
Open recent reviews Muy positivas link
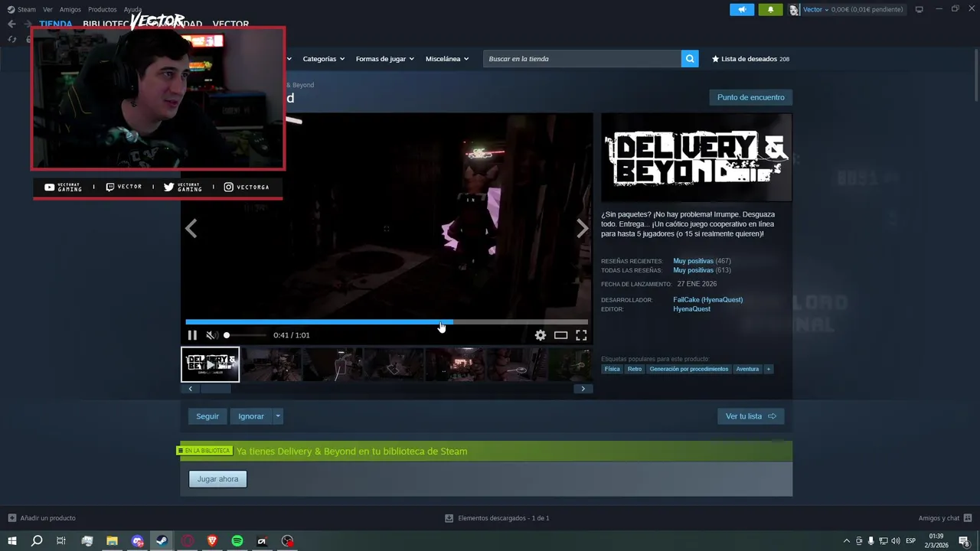693,261
